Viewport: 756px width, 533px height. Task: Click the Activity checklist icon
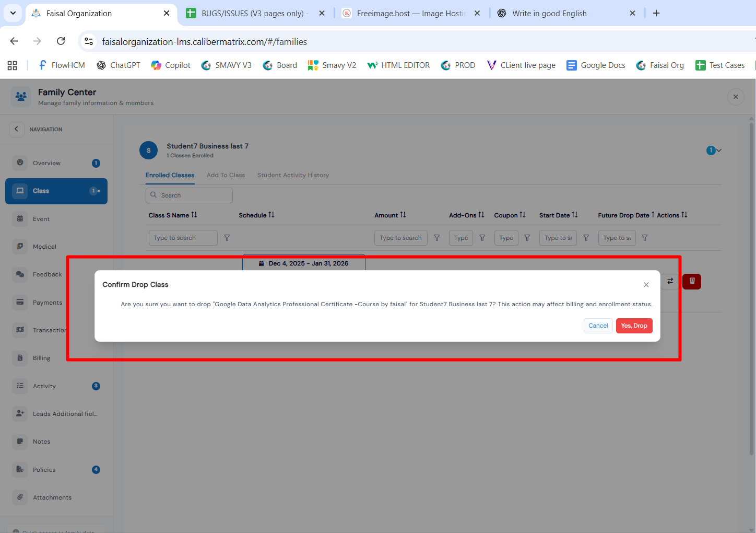click(20, 386)
